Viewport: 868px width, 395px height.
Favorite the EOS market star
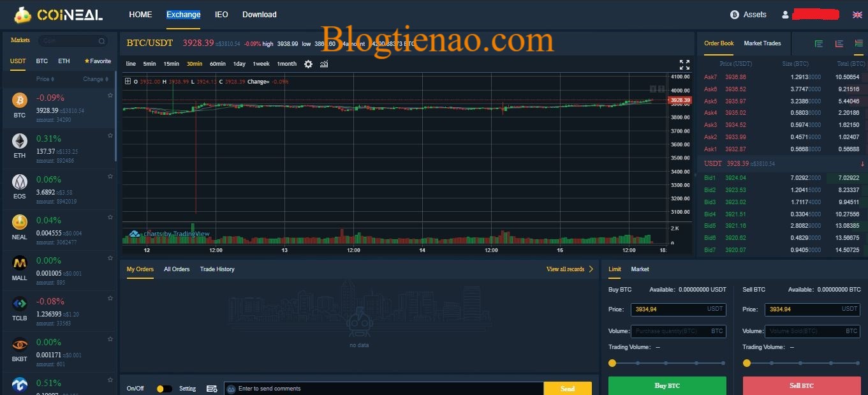(x=110, y=177)
